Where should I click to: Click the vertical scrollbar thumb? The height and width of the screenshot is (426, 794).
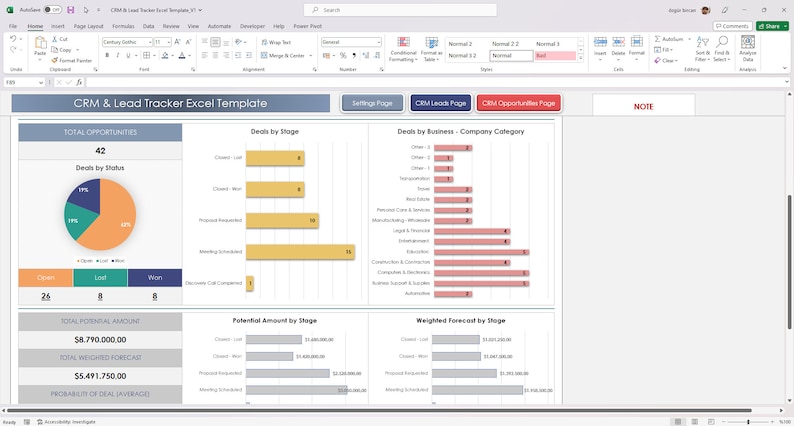coord(789,262)
